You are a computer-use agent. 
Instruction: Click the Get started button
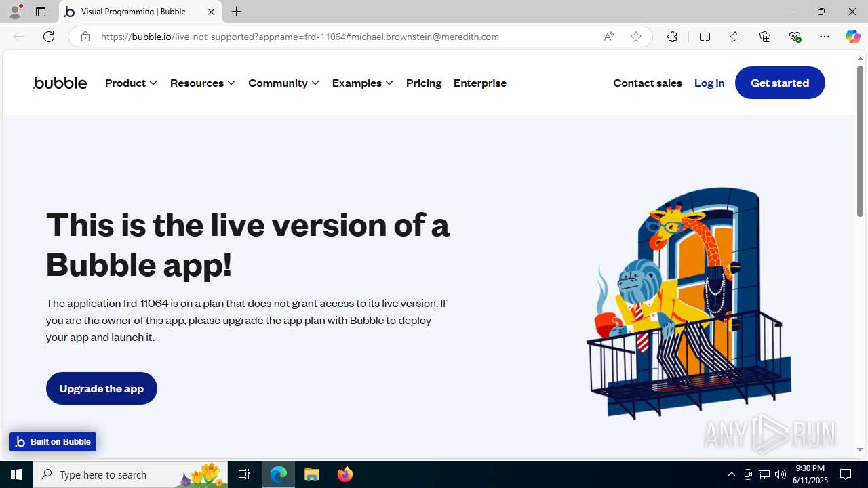(x=780, y=83)
